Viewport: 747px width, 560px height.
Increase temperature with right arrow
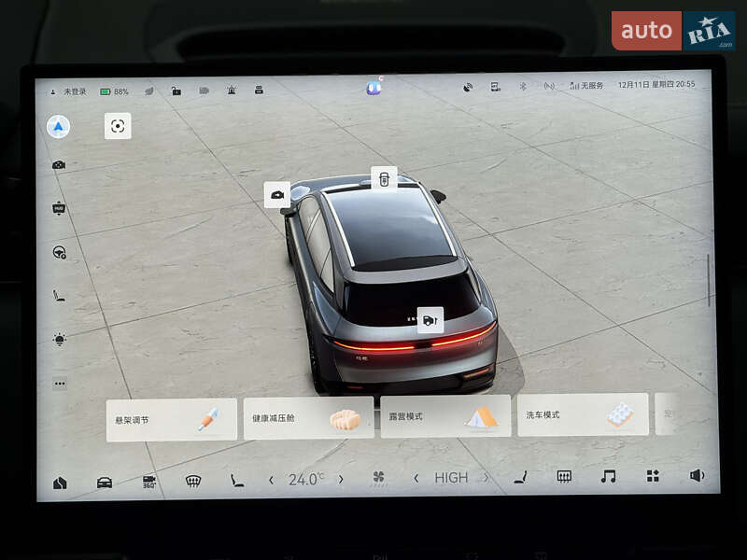point(341,479)
